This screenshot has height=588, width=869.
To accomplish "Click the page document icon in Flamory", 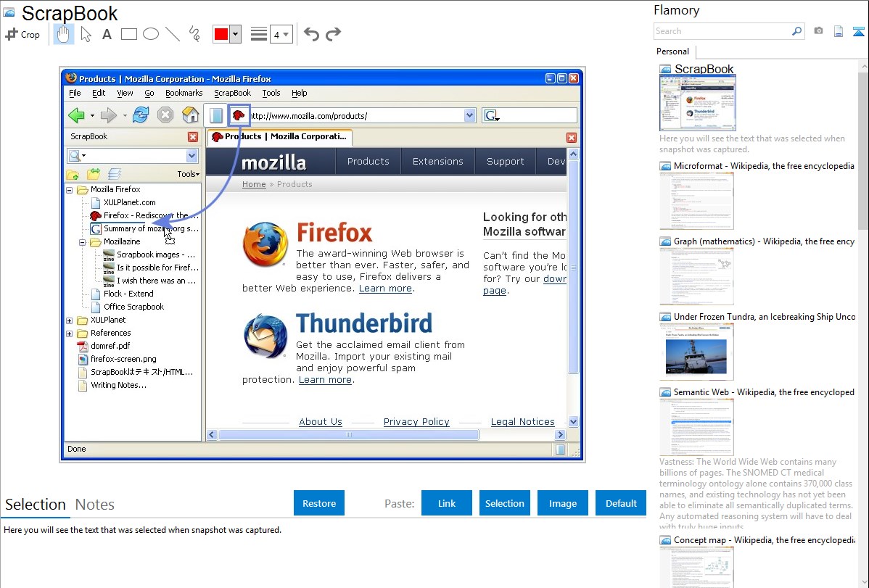I will coord(839,31).
